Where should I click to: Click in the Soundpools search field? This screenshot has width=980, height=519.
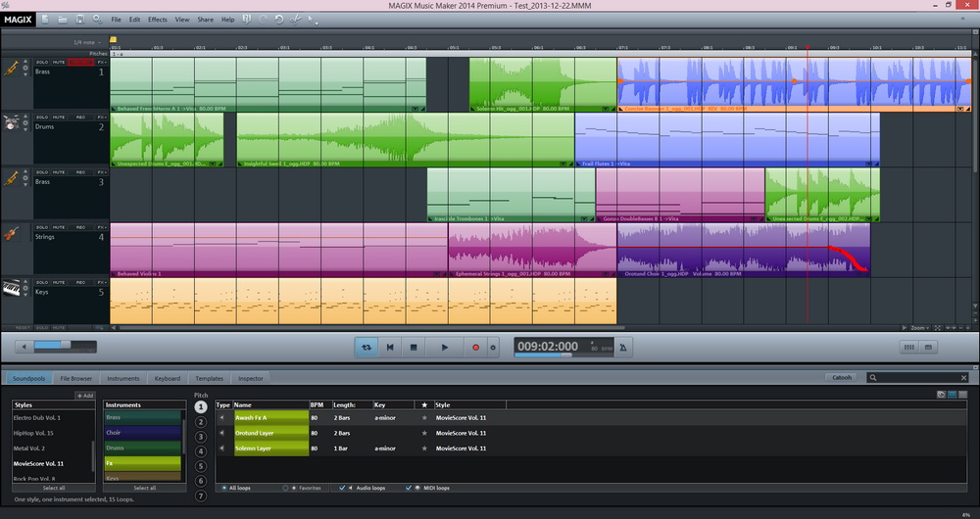click(917, 377)
